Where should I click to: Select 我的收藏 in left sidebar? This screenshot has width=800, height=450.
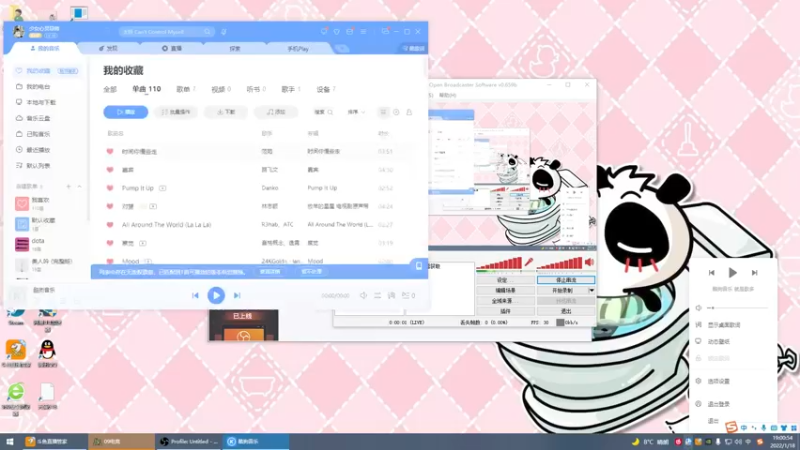point(46,71)
